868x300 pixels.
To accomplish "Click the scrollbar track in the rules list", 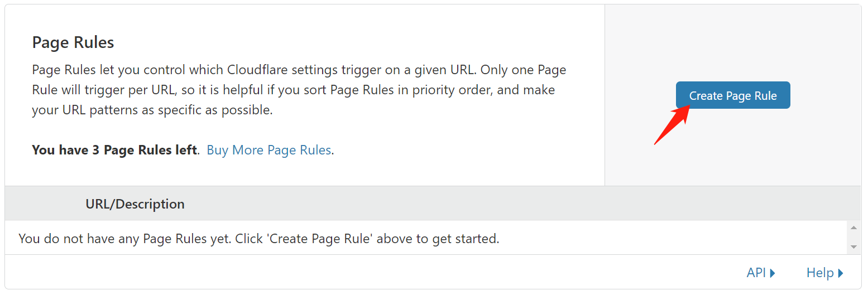I will coord(853,237).
